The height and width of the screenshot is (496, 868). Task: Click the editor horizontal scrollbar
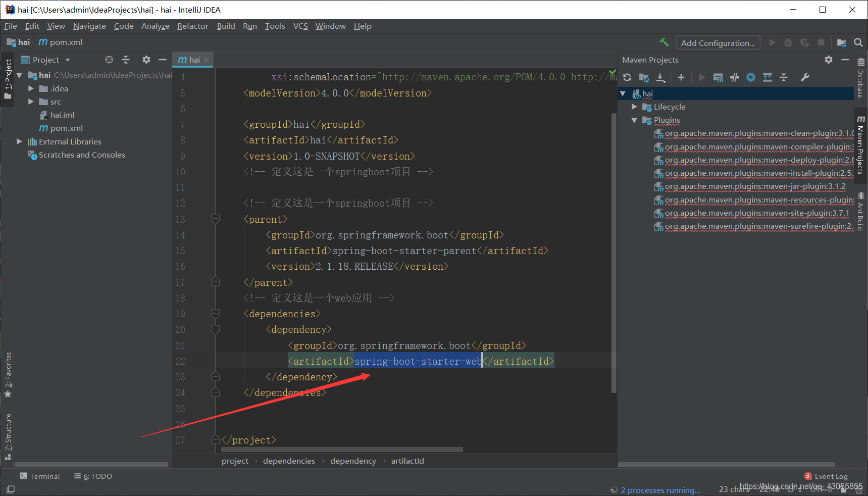pyautogui.click(x=342, y=449)
